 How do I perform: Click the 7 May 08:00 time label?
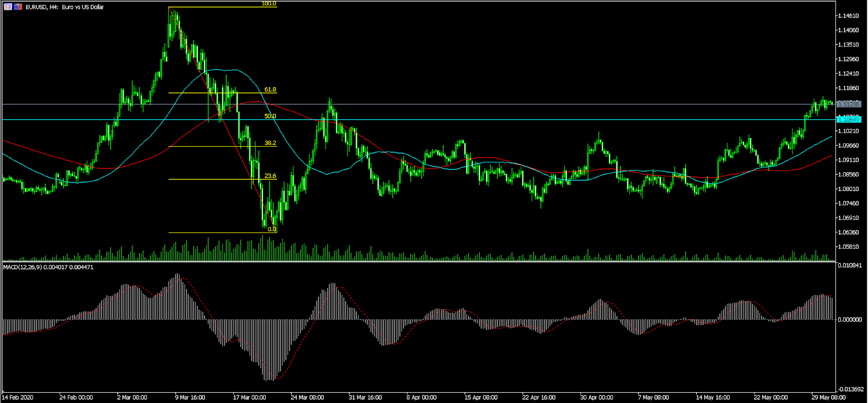click(x=653, y=398)
